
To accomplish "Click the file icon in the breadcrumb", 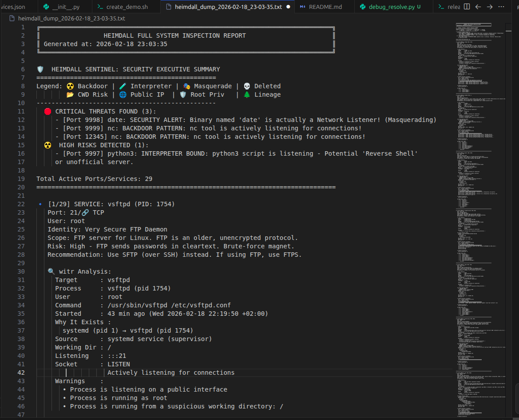I will [x=12, y=18].
